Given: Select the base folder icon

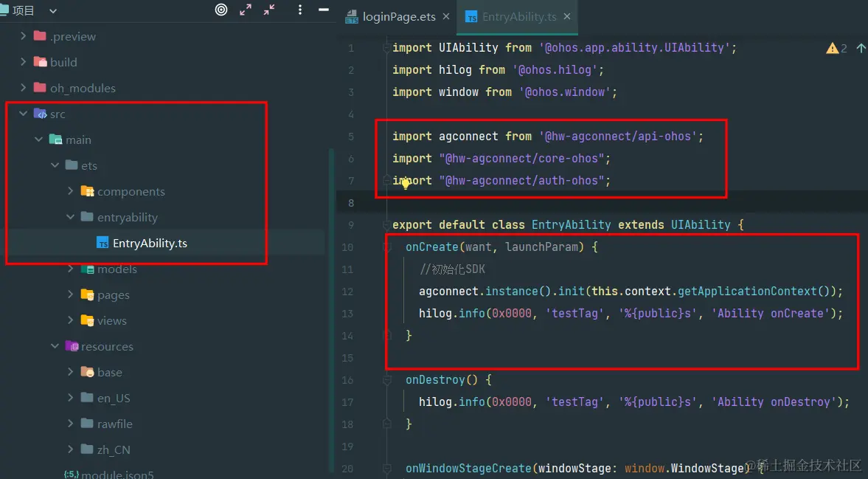Looking at the screenshot, I should click(87, 372).
